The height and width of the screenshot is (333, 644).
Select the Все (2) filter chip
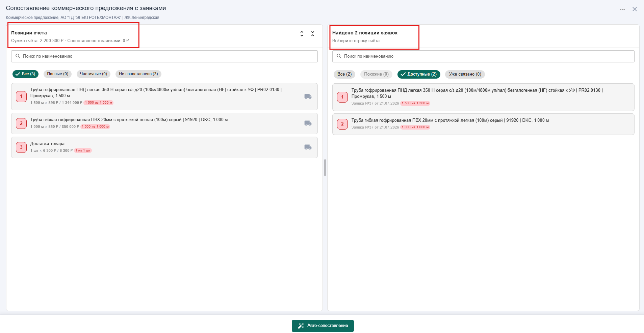pyautogui.click(x=344, y=74)
